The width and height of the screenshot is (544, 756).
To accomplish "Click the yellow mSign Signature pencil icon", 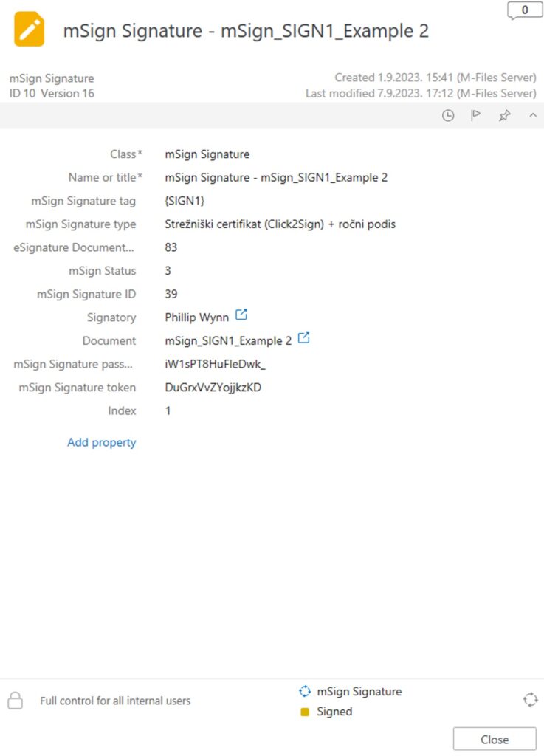I will pyautogui.click(x=29, y=29).
